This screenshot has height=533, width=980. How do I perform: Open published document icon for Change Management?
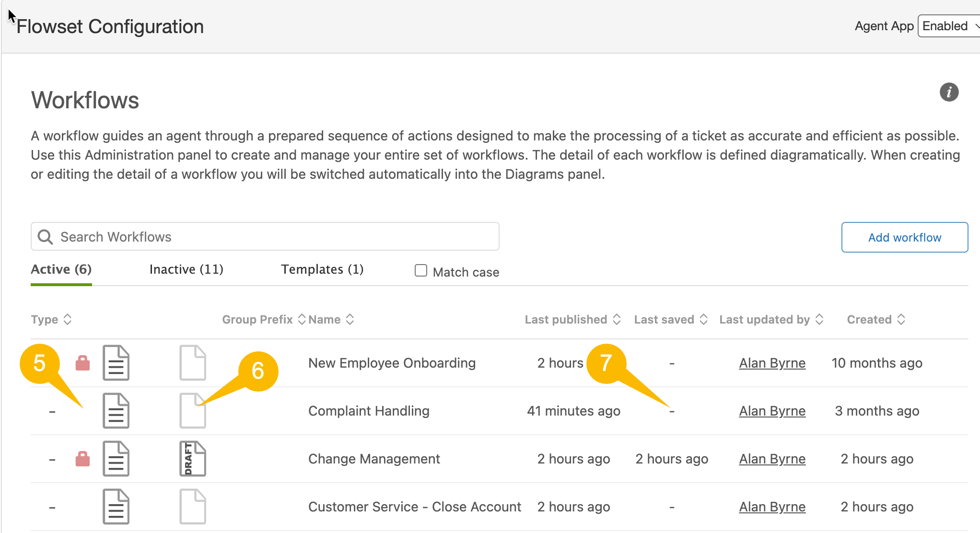(x=116, y=459)
